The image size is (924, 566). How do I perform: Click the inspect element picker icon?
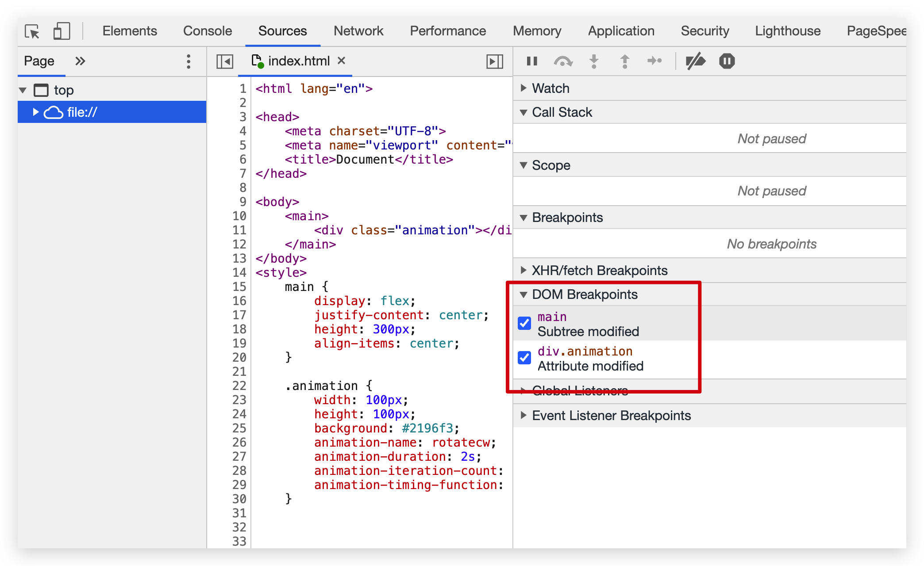pyautogui.click(x=32, y=31)
